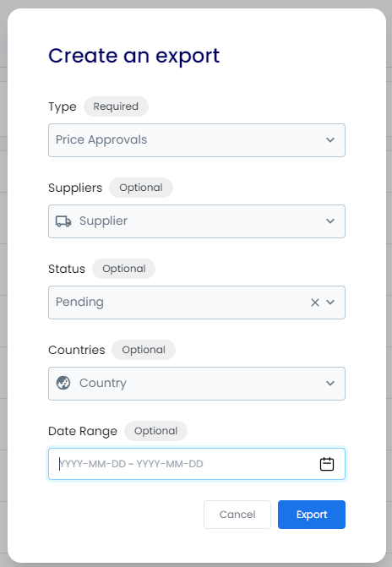392x567 pixels.
Task: Click the Suppliers field label
Action: pyautogui.click(x=75, y=188)
